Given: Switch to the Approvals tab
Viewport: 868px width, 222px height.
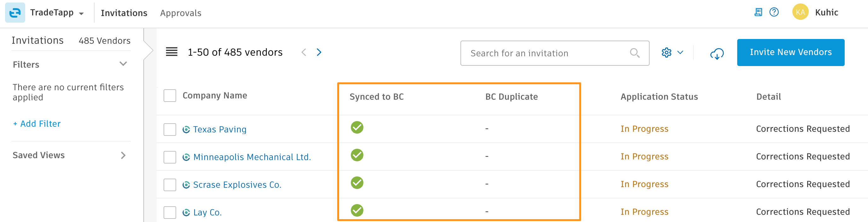Looking at the screenshot, I should 181,13.
